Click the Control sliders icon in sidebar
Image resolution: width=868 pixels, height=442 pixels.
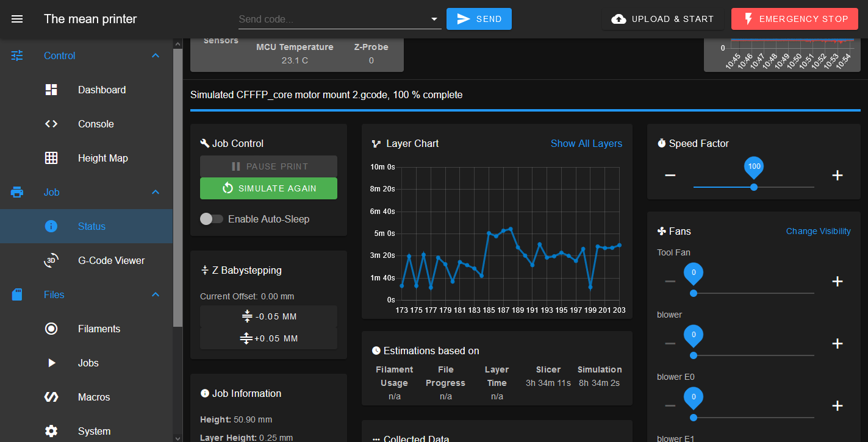pos(17,55)
